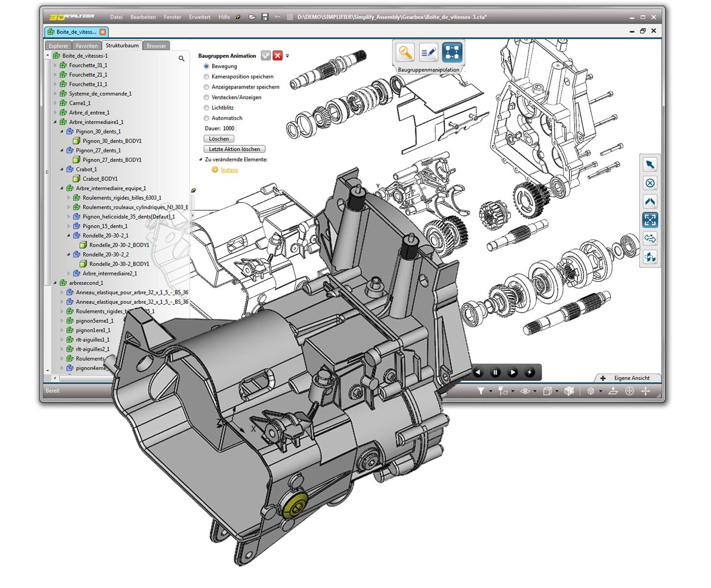711x588 pixels.
Task: Collapse the Arbre_intermediaire1_1 node
Action: (x=55, y=122)
